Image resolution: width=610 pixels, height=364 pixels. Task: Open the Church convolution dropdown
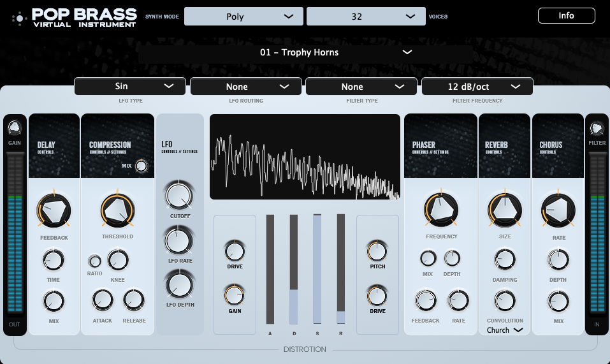tap(504, 330)
